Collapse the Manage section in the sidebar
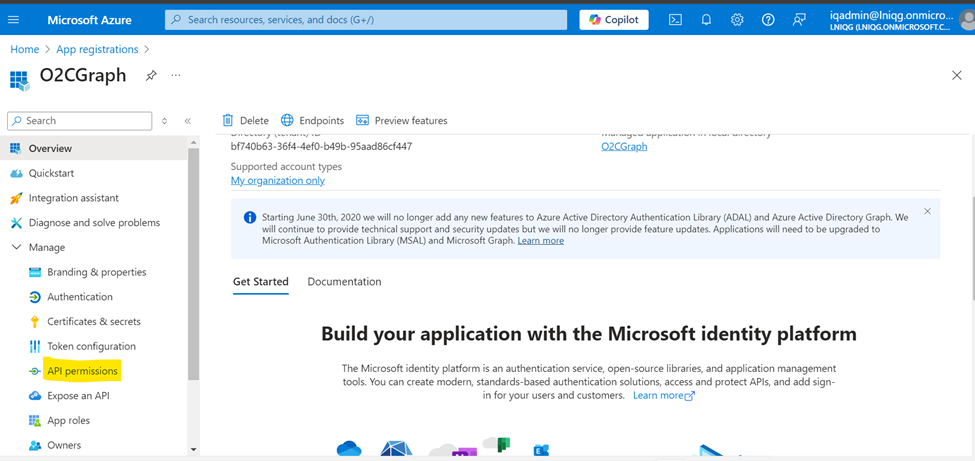 point(16,247)
